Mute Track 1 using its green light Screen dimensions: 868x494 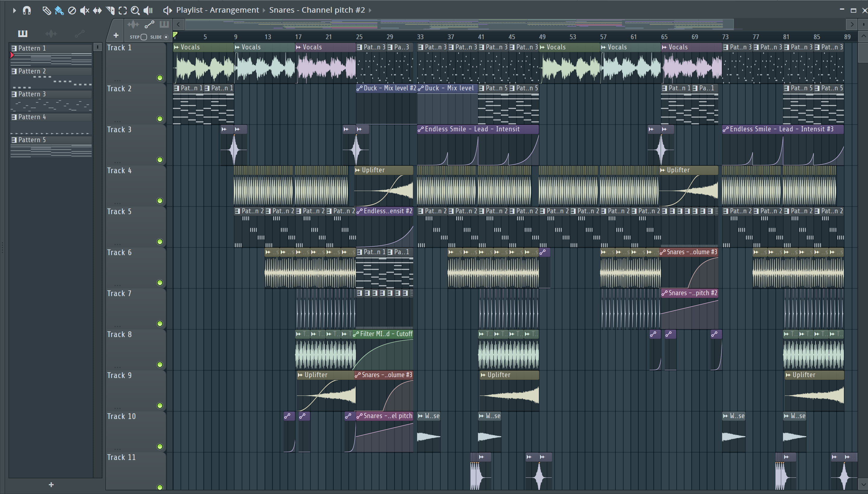point(160,78)
